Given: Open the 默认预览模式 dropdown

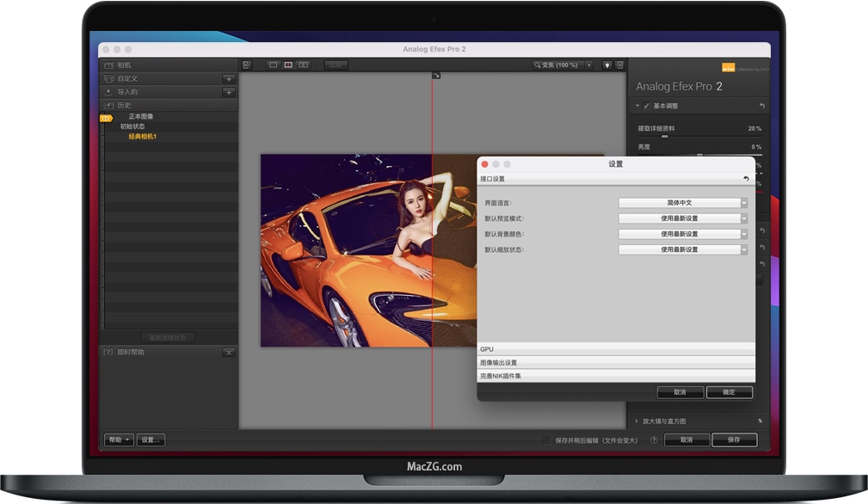Looking at the screenshot, I should pos(683,218).
